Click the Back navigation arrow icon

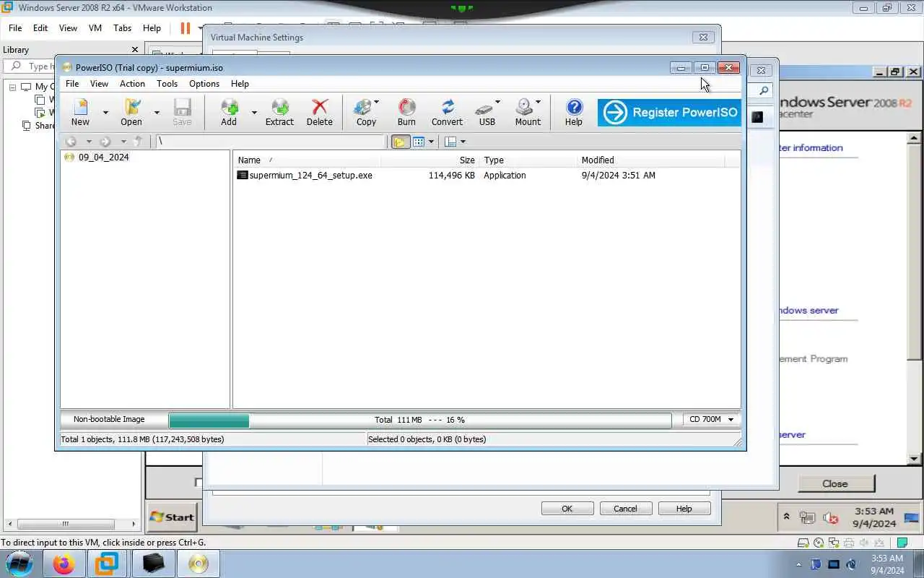[71, 142]
